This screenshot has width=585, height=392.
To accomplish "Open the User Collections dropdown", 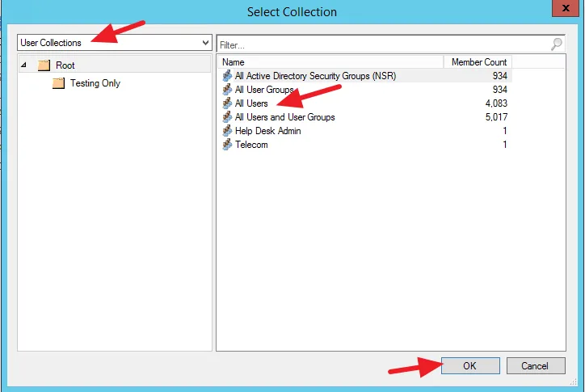I will 115,43.
